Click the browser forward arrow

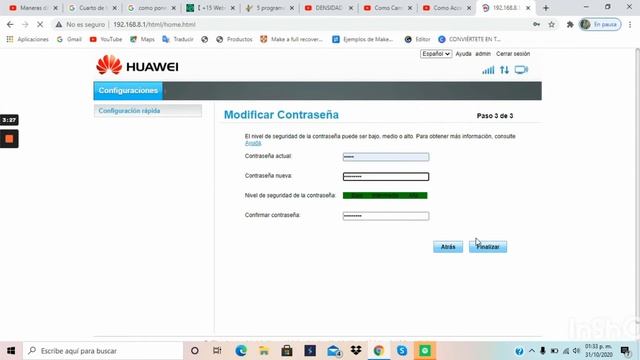pos(25,24)
